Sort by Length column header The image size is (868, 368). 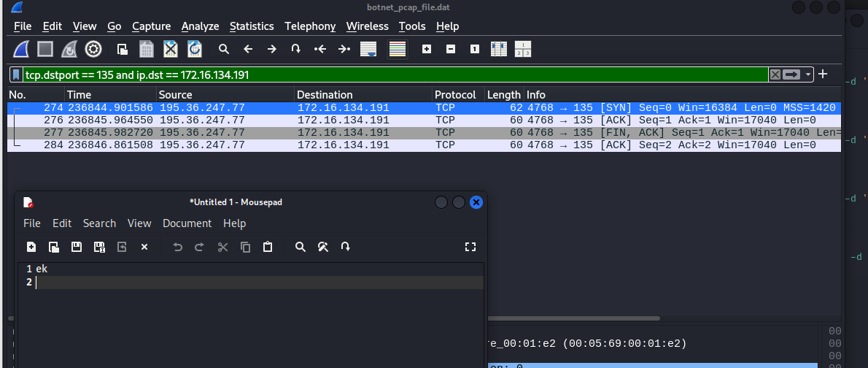point(504,95)
